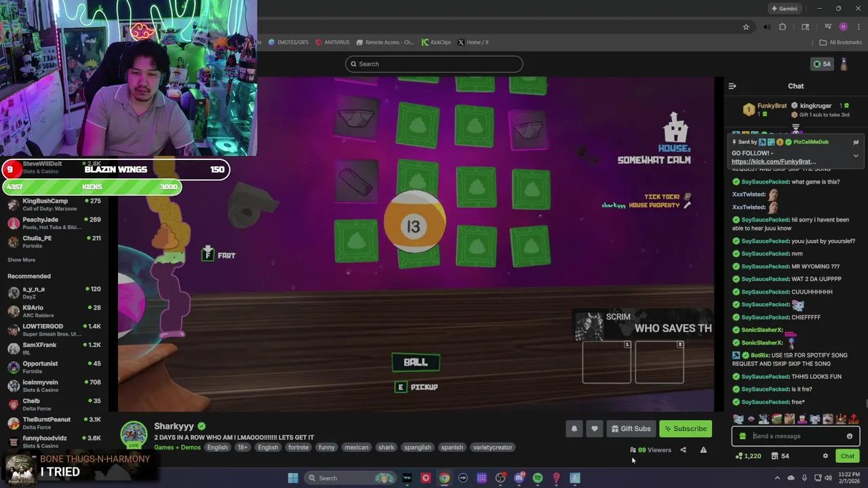Image resolution: width=868 pixels, height=488 pixels.
Task: Click Sharkyyy streamer avatar
Action: (x=134, y=435)
